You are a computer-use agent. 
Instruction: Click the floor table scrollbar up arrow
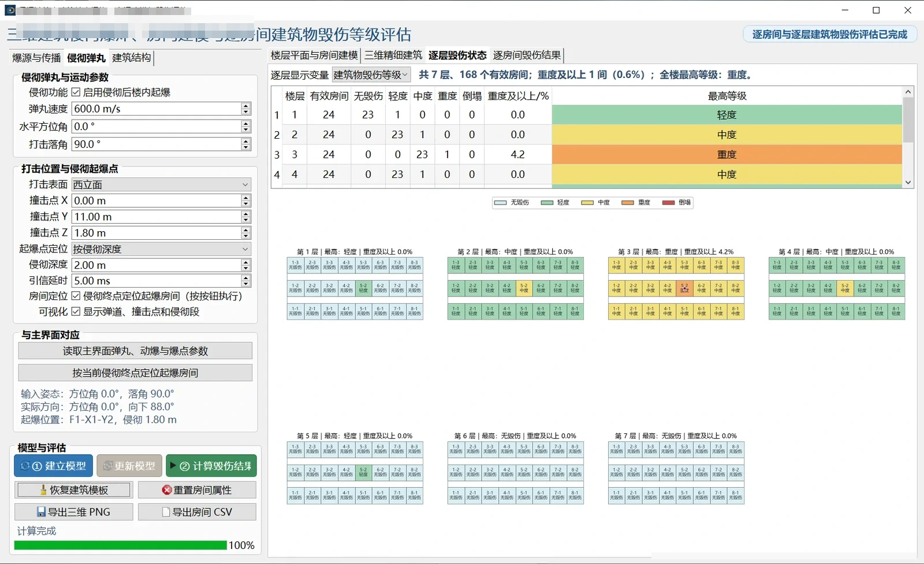(x=908, y=92)
